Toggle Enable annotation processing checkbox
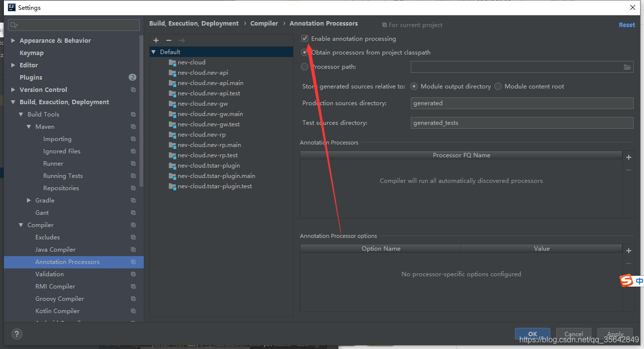 [x=305, y=38]
